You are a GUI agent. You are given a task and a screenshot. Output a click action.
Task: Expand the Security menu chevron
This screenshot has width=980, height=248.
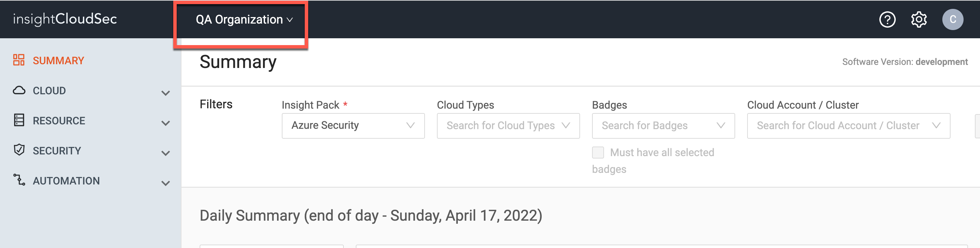coord(165,153)
